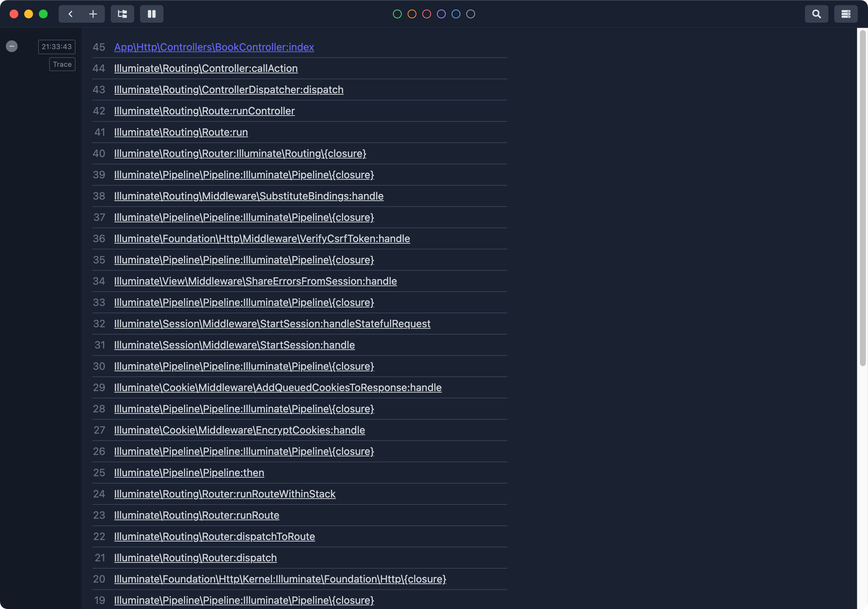Viewport: 868px width, 609px height.
Task: Select the orange color filter tab circle
Action: coord(412,14)
